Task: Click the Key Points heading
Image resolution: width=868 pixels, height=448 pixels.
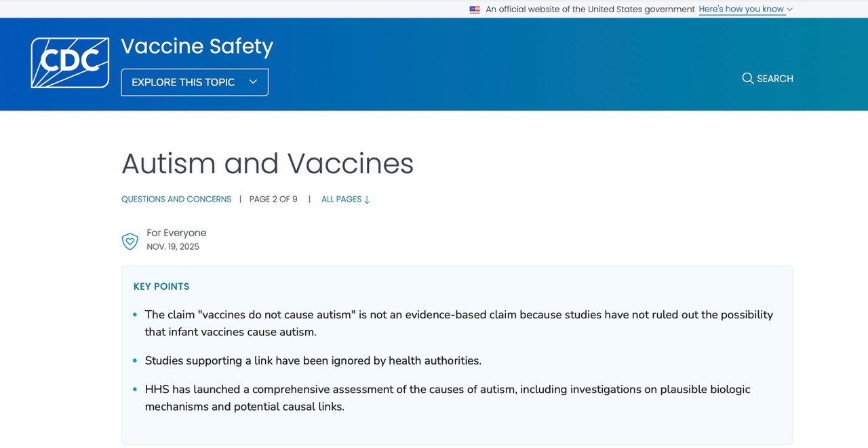Action: tap(161, 286)
